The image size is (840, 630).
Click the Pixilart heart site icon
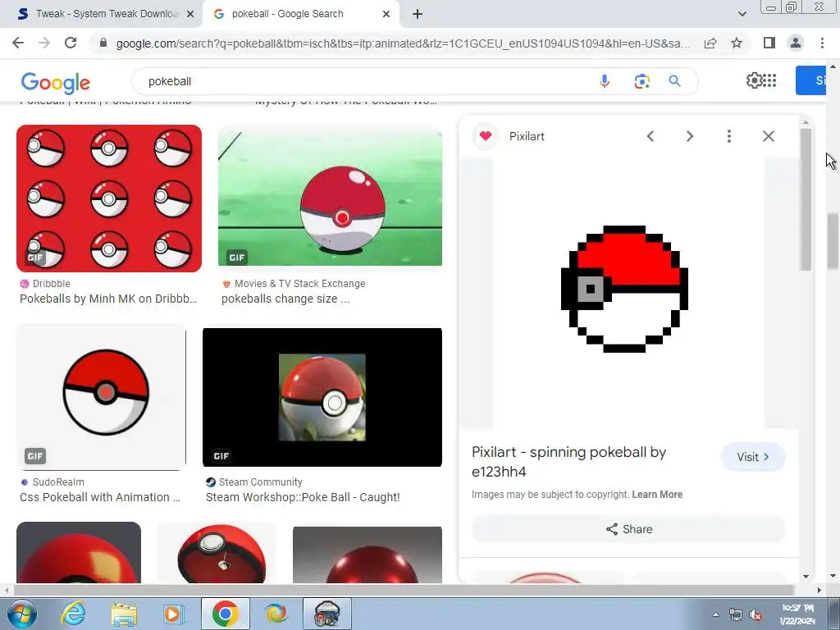486,136
